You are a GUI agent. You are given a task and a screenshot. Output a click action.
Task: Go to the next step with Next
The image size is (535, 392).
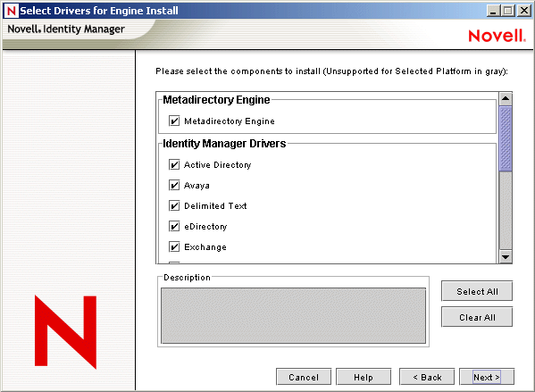(487, 377)
